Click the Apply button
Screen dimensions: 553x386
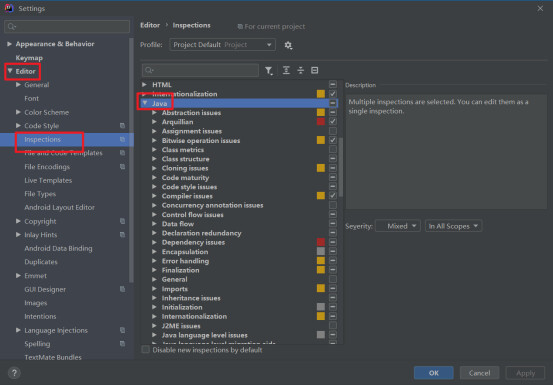[525, 373]
